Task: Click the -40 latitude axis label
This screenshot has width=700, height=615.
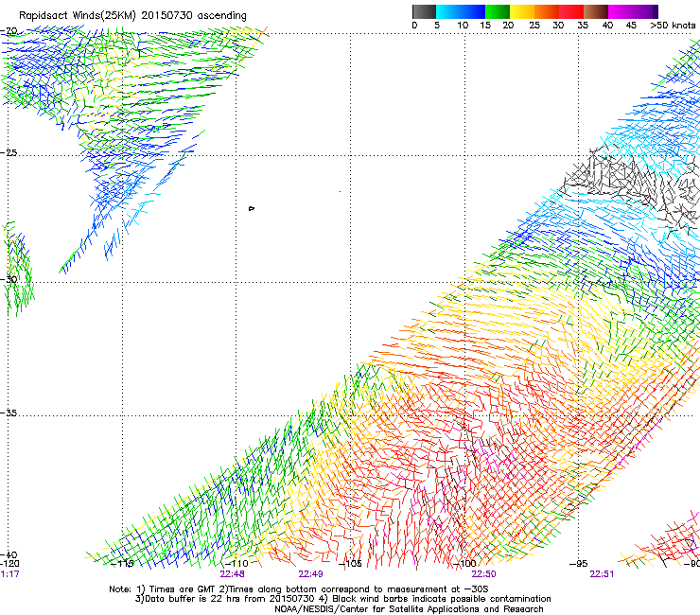Action: (x=9, y=555)
